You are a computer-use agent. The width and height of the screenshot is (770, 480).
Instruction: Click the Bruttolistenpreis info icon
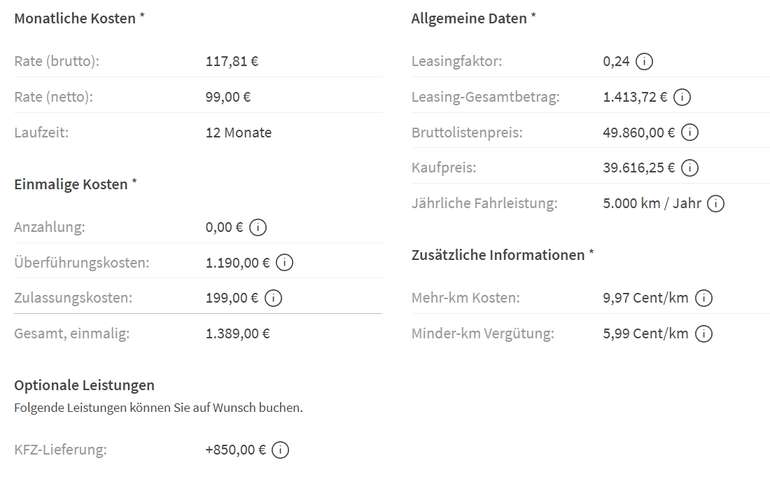point(689,132)
